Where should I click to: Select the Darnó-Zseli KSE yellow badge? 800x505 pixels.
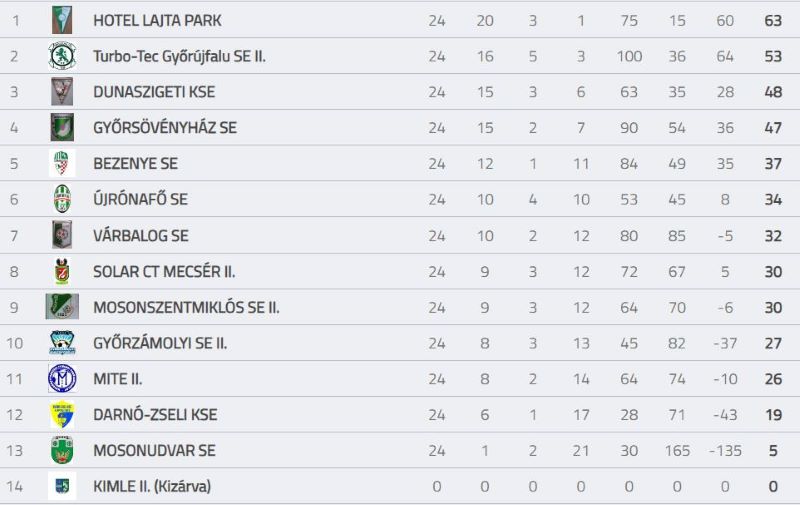62,415
